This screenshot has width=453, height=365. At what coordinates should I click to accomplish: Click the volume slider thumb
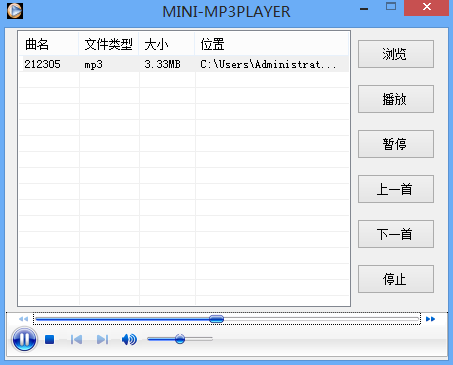point(180,339)
